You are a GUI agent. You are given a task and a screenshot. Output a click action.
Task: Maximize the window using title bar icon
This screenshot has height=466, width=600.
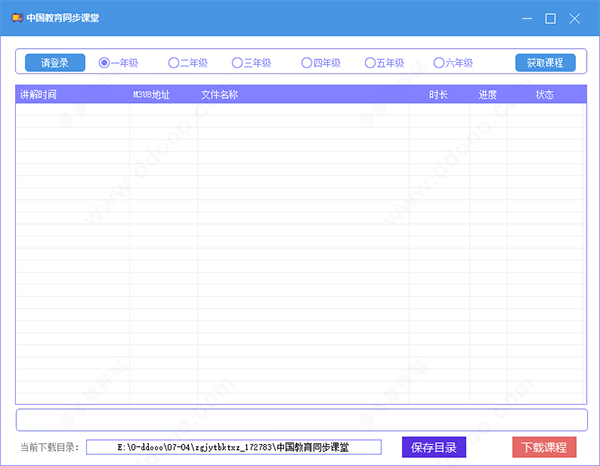pyautogui.click(x=550, y=18)
